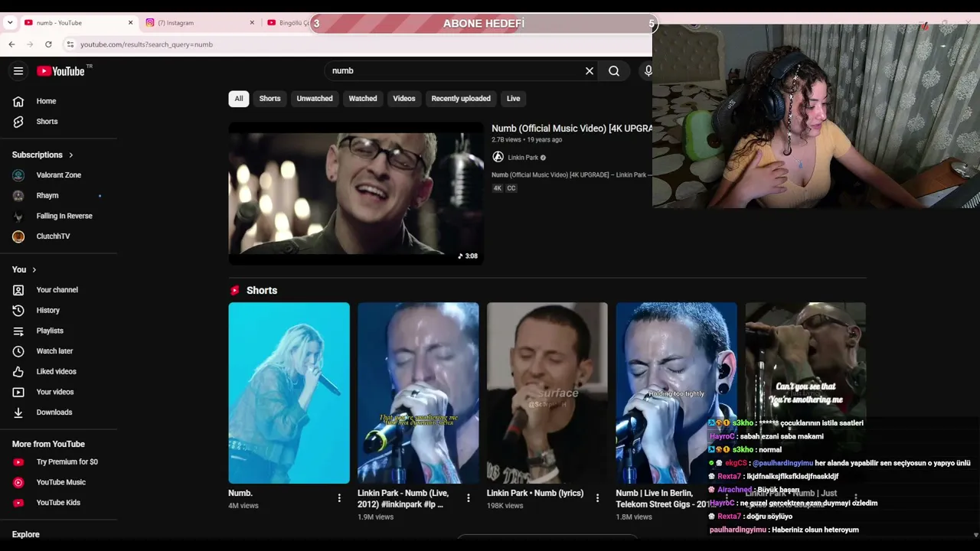Select the Unwatched filter chip
This screenshot has height=551, width=980.
(315, 99)
